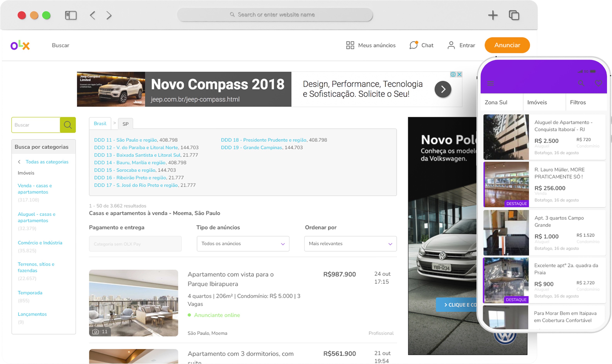Open the Chat speech bubble icon
This screenshot has width=612, height=364.
click(x=413, y=45)
